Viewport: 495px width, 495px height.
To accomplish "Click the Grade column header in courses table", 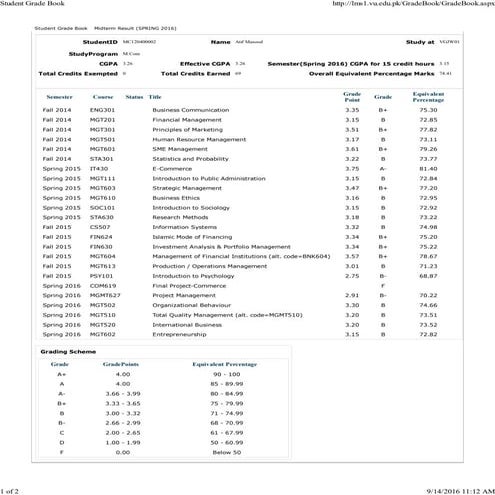I will coord(383,97).
